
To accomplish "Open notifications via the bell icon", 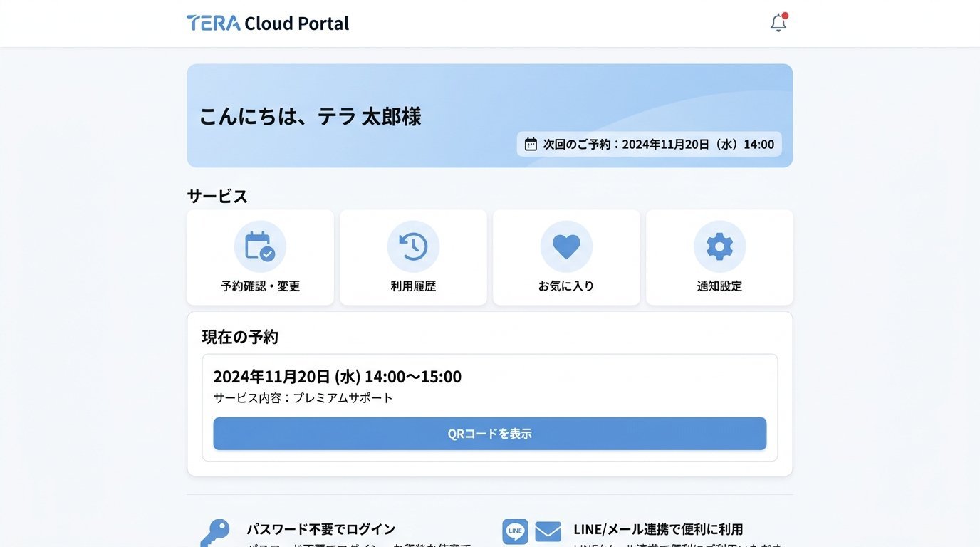I will [x=778, y=22].
